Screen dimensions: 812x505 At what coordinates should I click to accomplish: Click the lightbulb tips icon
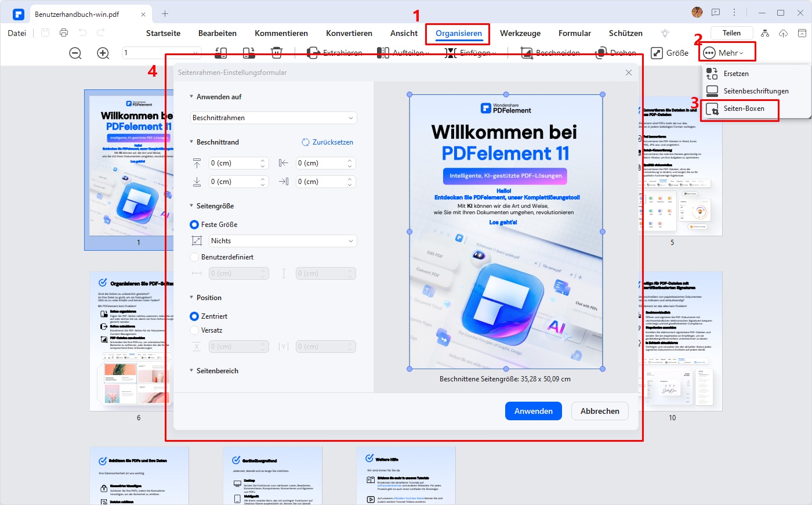665,33
